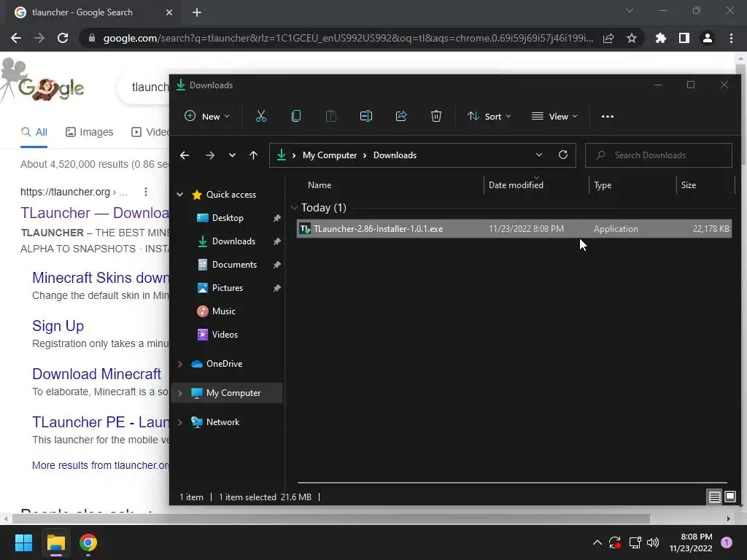Open the View dropdown menu
Viewport: 747px width, 560px height.
click(x=554, y=116)
